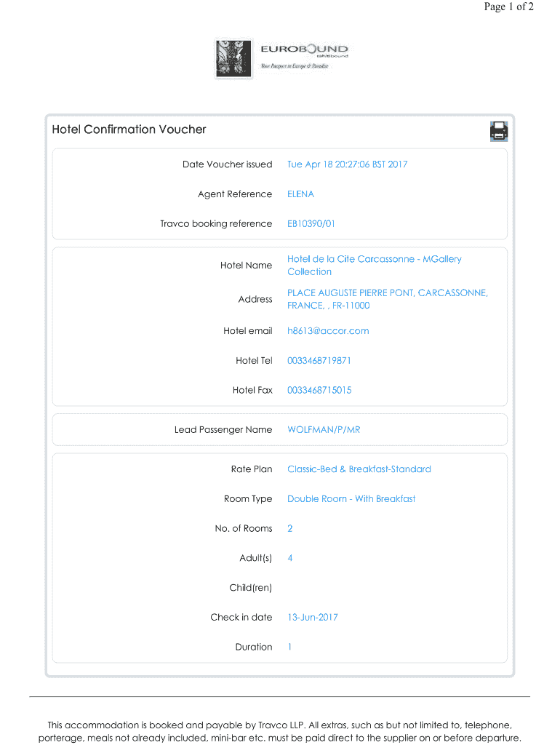Click the Classic-Bed & Breakfast-Standard rate plan
This screenshot has height=745, width=560.
click(x=359, y=469)
